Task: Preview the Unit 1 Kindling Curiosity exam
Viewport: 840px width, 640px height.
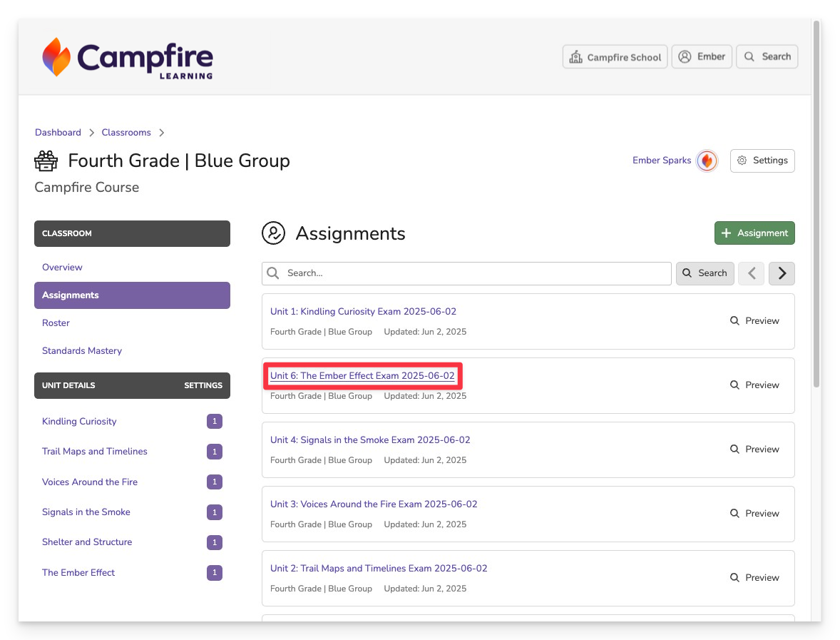Action: (755, 320)
